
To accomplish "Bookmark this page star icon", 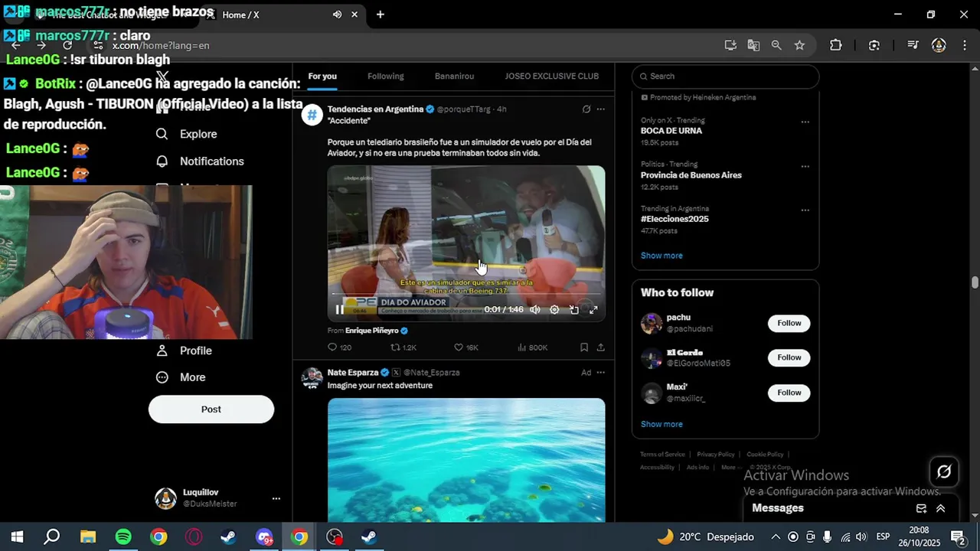I will 799,45.
